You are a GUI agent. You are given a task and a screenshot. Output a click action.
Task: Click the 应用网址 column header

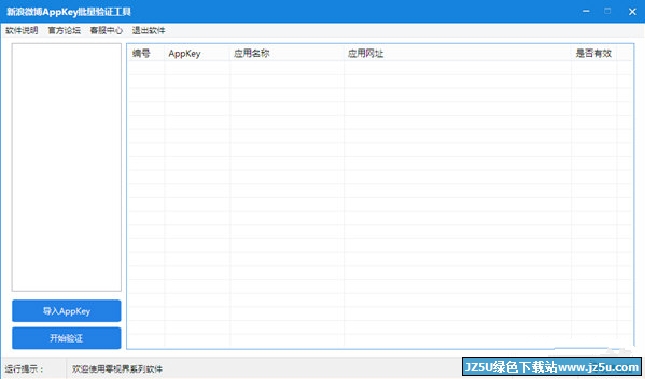(458, 53)
